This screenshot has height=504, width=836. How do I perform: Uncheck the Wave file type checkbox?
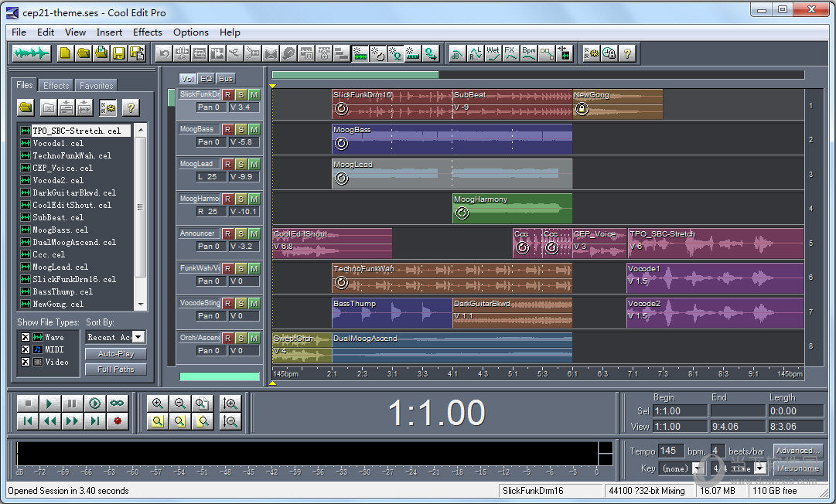[25, 337]
